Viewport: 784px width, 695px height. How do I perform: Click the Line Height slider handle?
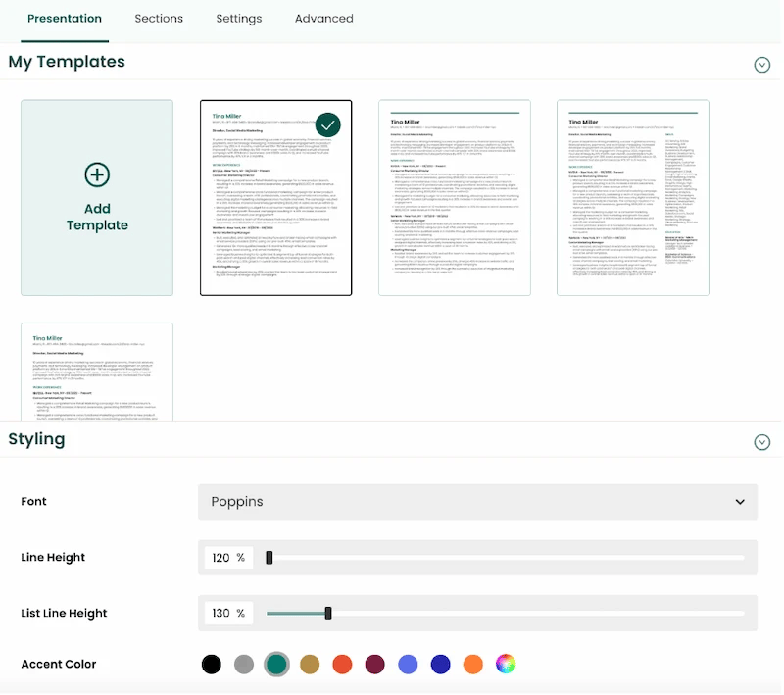tap(269, 558)
